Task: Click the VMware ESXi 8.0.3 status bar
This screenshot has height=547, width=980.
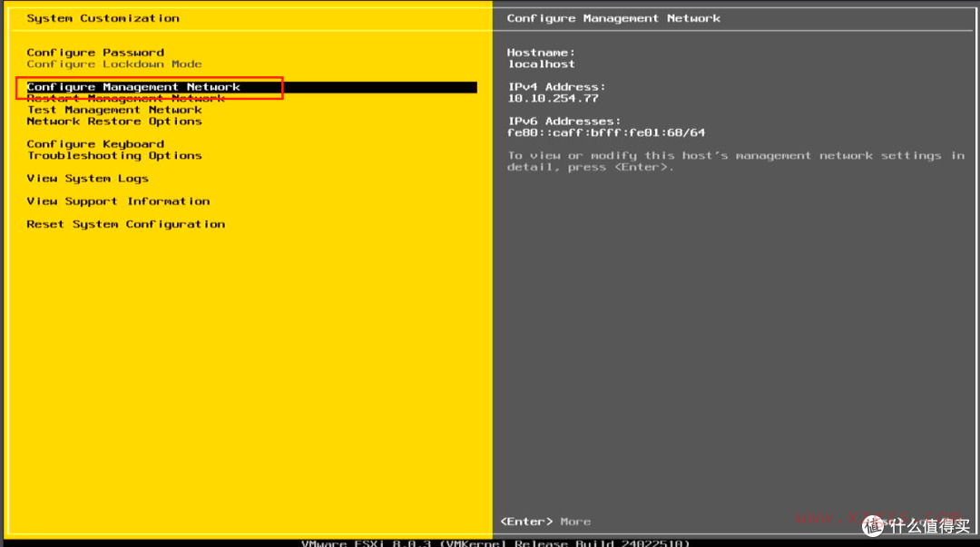Action: click(x=490, y=542)
